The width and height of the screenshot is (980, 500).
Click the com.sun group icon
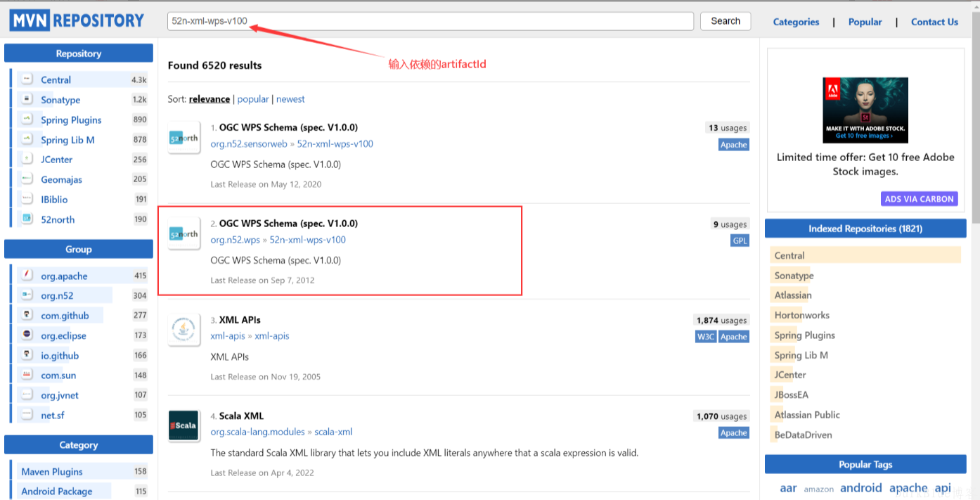click(27, 375)
